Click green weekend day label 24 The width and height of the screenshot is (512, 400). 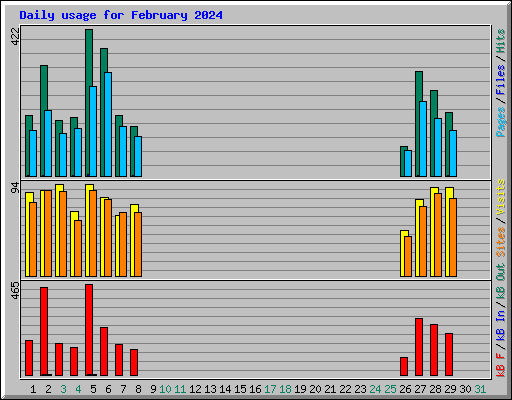click(x=375, y=389)
